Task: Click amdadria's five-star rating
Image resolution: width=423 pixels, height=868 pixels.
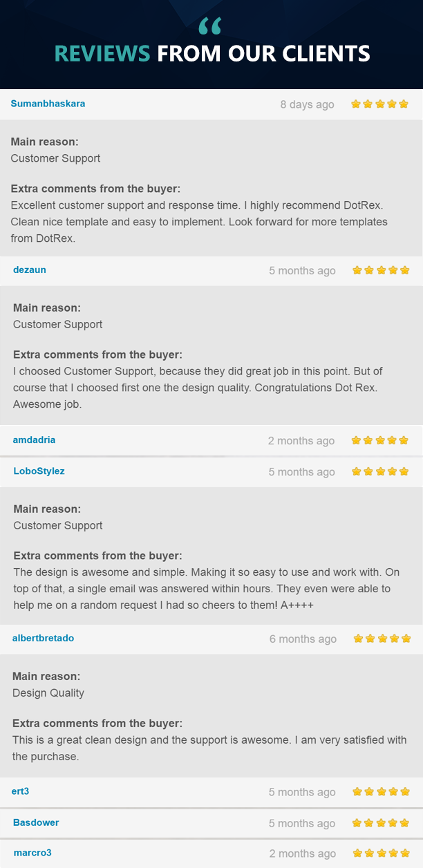Action: [380, 440]
